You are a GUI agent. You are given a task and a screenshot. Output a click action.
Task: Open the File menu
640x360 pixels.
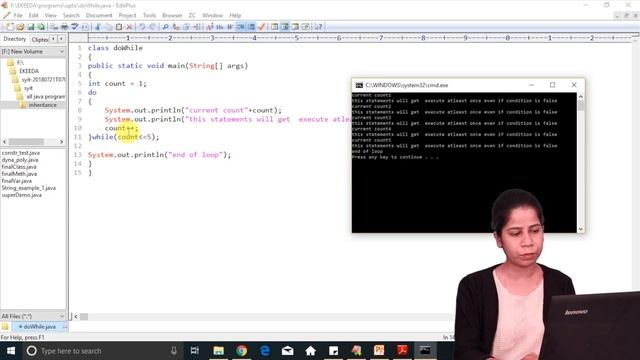pos(18,16)
